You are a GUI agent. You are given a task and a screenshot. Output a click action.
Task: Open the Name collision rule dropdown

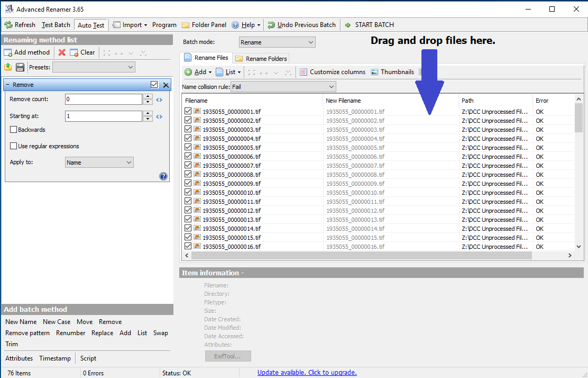tap(283, 87)
